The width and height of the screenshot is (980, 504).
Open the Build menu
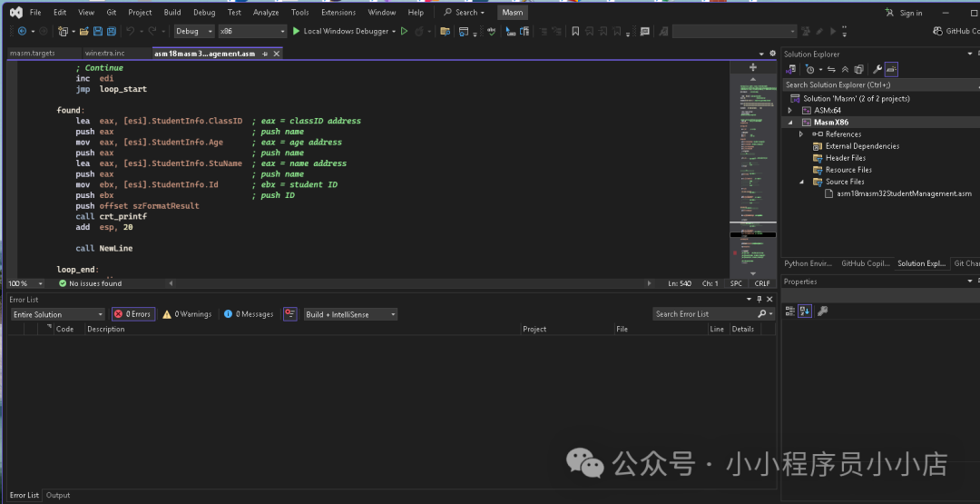[x=172, y=13]
